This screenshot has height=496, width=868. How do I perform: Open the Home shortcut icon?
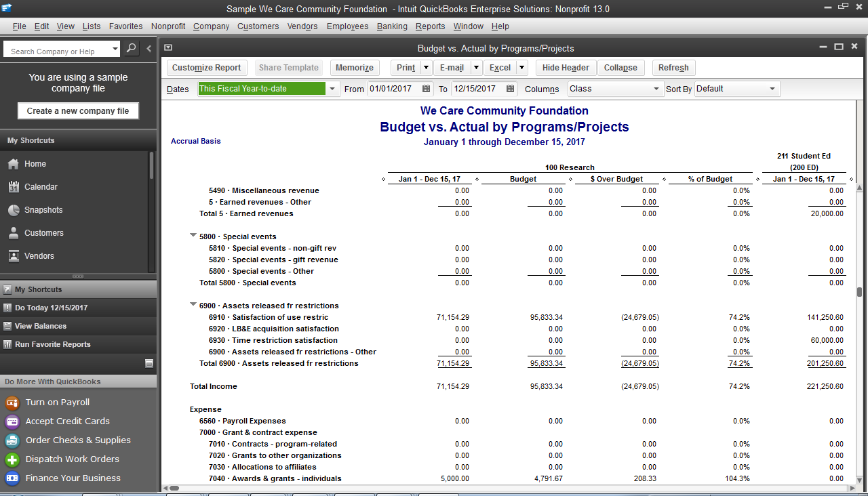click(13, 164)
